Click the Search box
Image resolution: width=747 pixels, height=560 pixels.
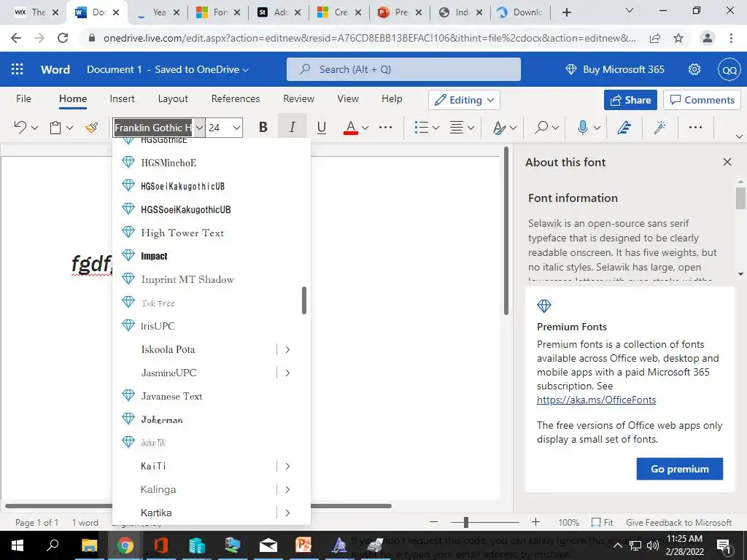click(x=403, y=69)
